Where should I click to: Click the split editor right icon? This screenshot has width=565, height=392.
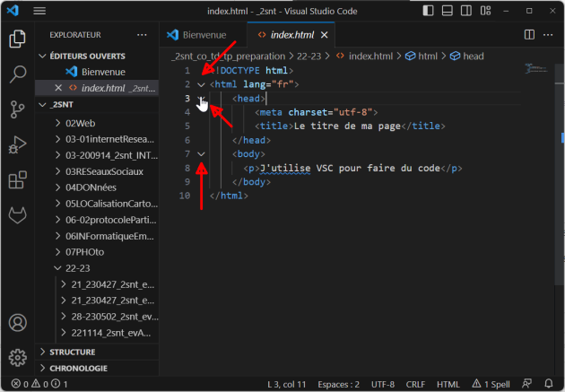[528, 35]
